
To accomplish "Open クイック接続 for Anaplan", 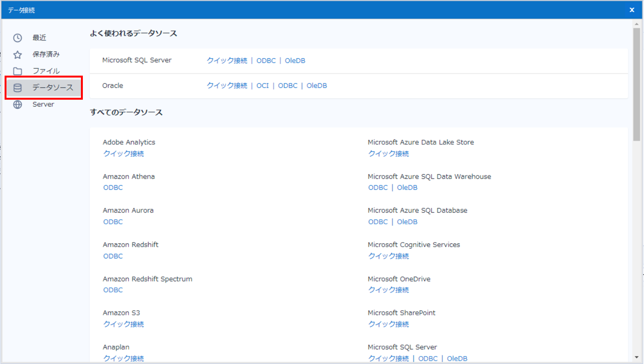I will pyautogui.click(x=123, y=358).
